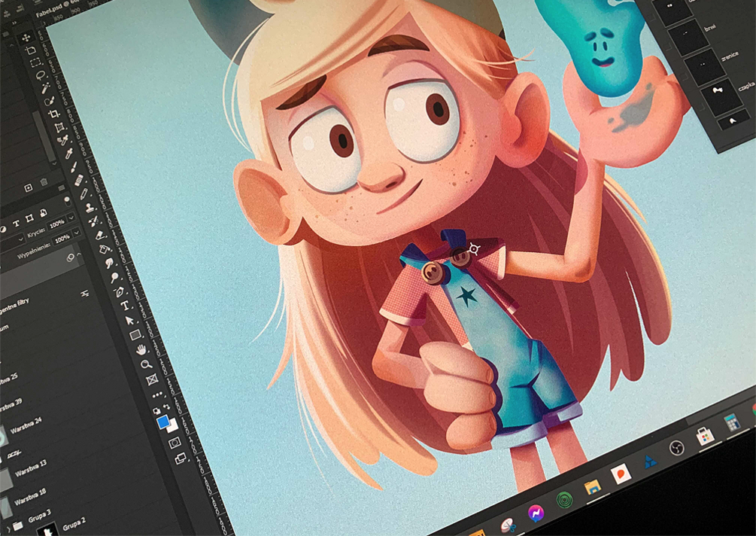Collapse the smart filters arrow on the layer

coord(79,254)
